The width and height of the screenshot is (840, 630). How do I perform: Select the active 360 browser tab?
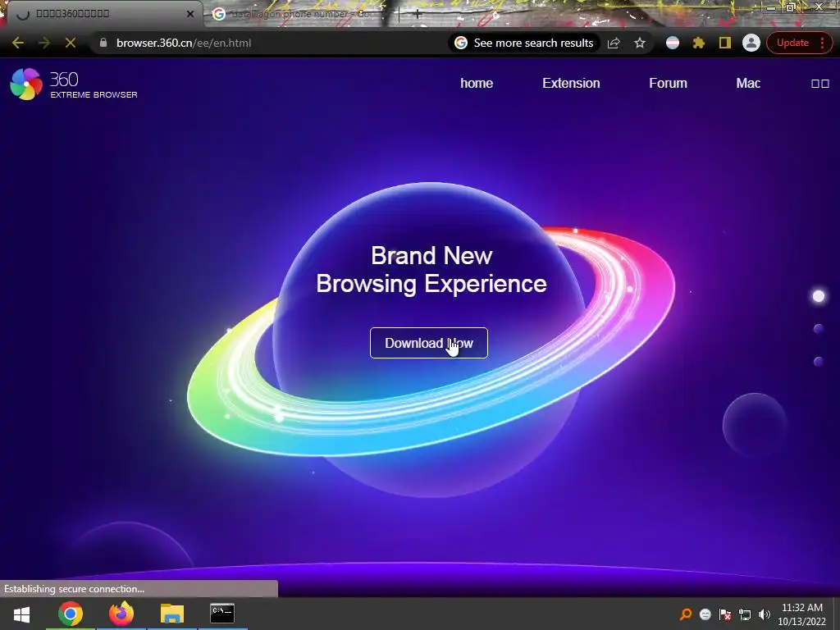pyautogui.click(x=102, y=14)
